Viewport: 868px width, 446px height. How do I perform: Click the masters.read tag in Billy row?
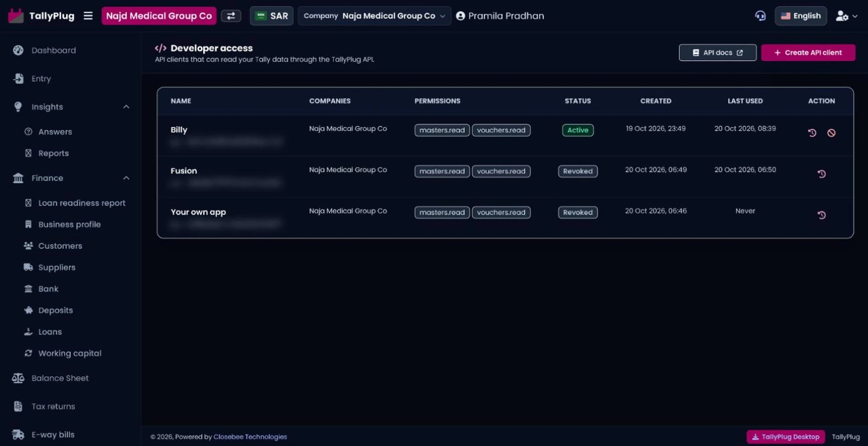pos(442,130)
